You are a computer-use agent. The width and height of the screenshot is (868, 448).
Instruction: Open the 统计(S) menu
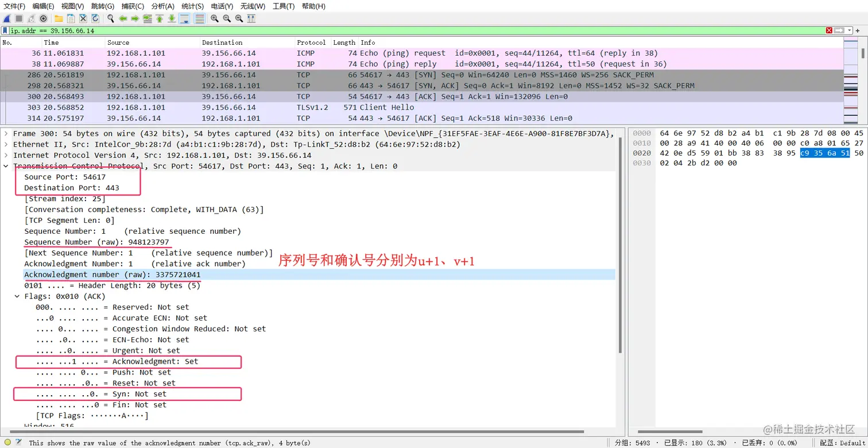coord(192,6)
